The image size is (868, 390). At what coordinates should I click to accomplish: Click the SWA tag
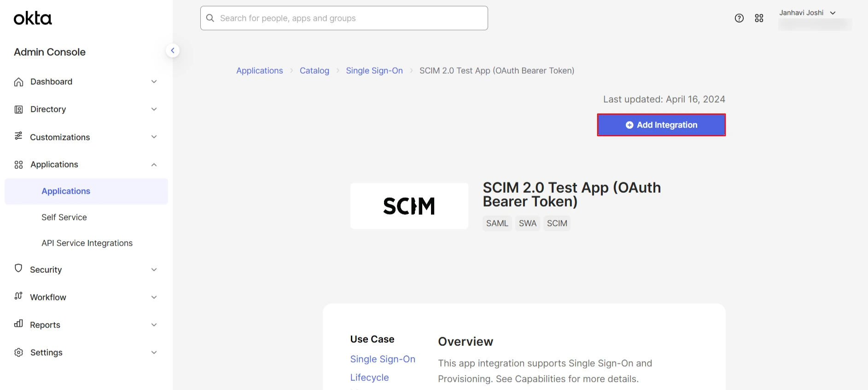click(x=528, y=223)
